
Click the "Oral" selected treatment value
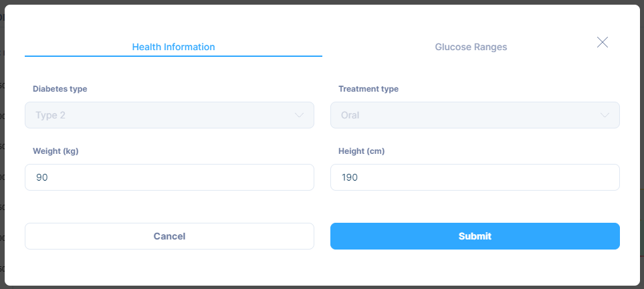[x=350, y=115]
